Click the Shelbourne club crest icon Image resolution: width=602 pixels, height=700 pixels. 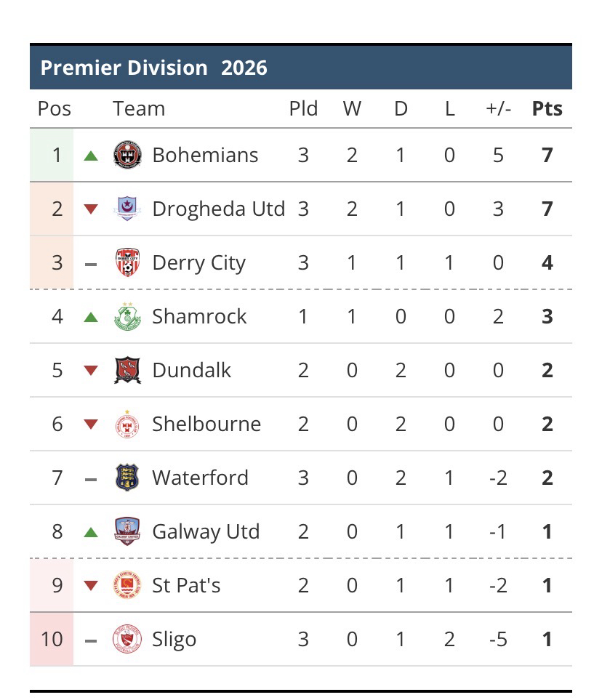pyautogui.click(x=127, y=425)
